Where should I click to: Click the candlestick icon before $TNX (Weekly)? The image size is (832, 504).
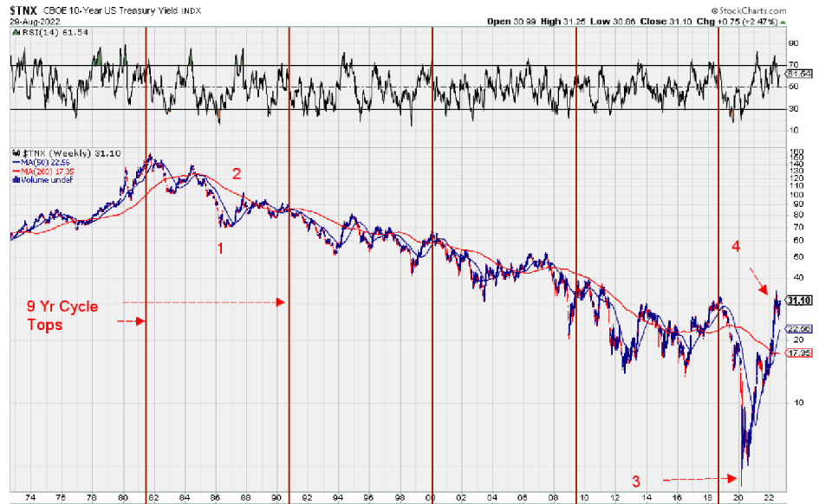(x=16, y=153)
